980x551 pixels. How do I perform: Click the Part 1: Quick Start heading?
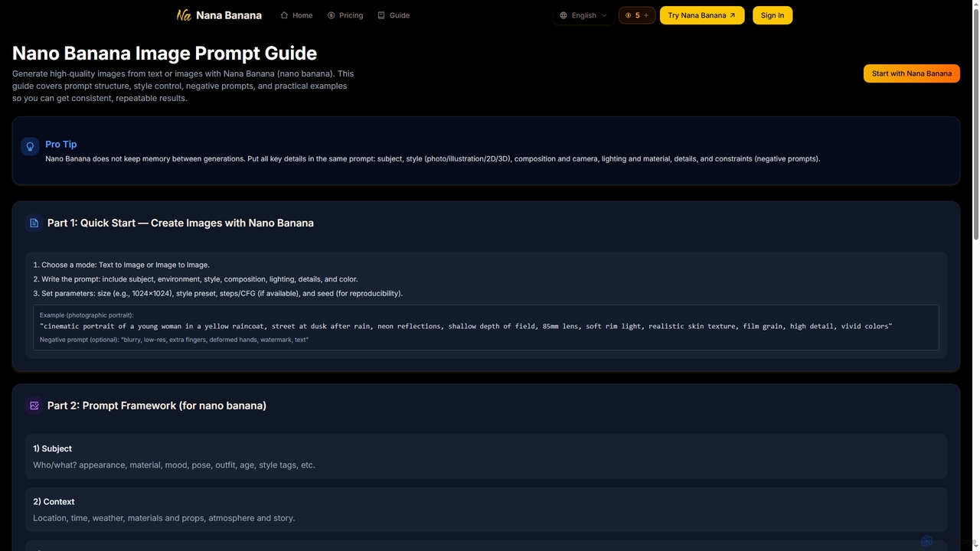click(181, 223)
